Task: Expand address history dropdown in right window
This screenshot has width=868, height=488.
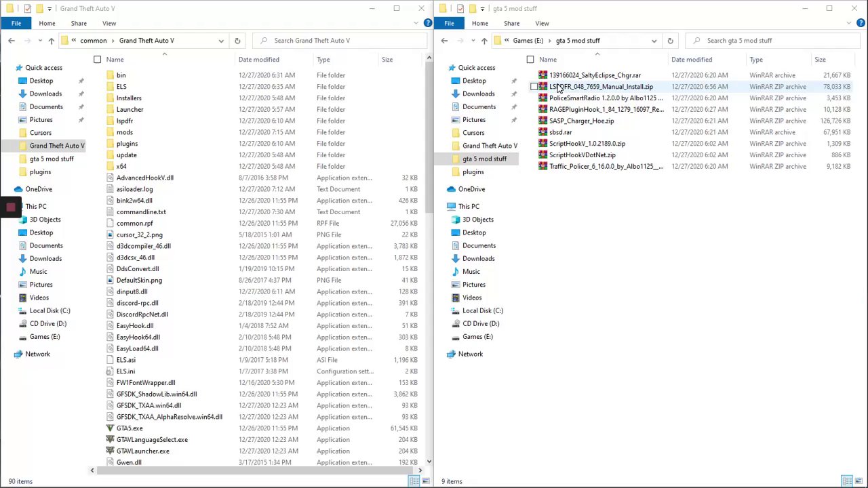Action: tap(654, 41)
